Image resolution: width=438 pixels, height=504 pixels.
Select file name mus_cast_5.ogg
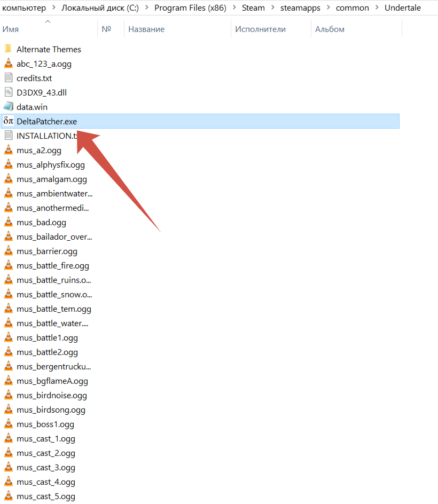pyautogui.click(x=46, y=497)
